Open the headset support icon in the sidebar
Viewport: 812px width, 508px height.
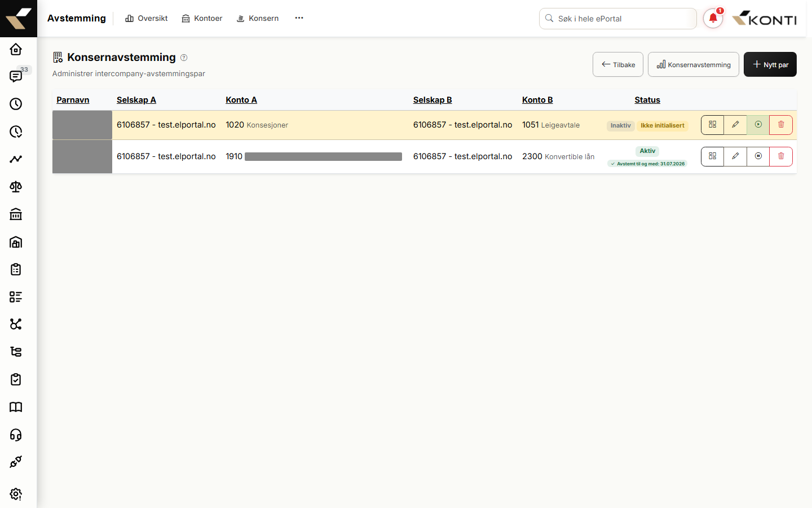point(16,435)
